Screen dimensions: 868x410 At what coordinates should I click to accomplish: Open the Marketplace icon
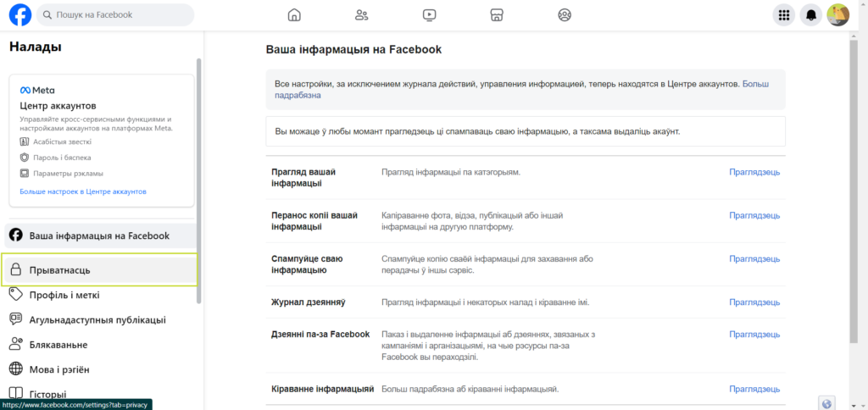pyautogui.click(x=497, y=15)
